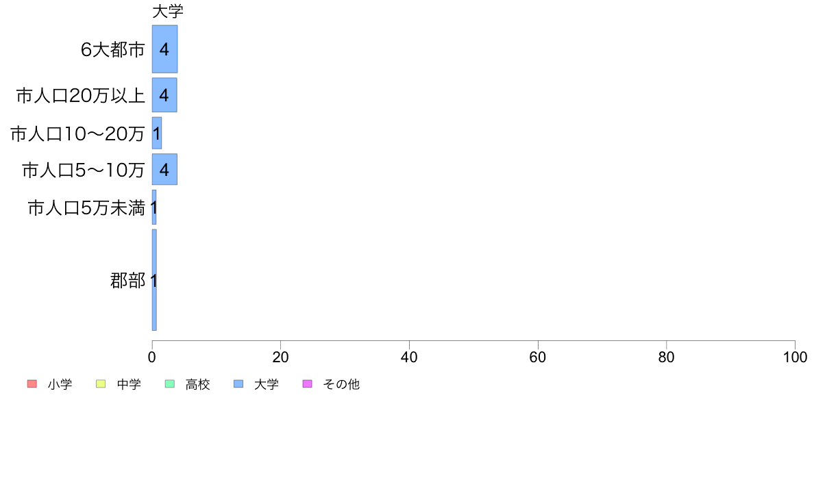Click the 小学 legend text
This screenshot has width=814, height=504.
[x=60, y=384]
